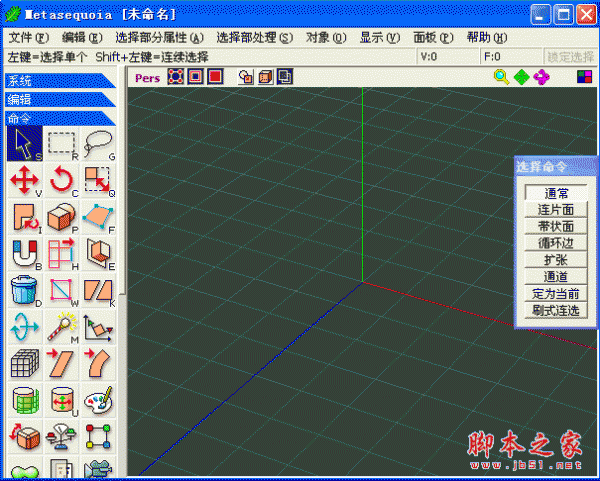Select the Primitive tool (P)

pyautogui.click(x=61, y=217)
